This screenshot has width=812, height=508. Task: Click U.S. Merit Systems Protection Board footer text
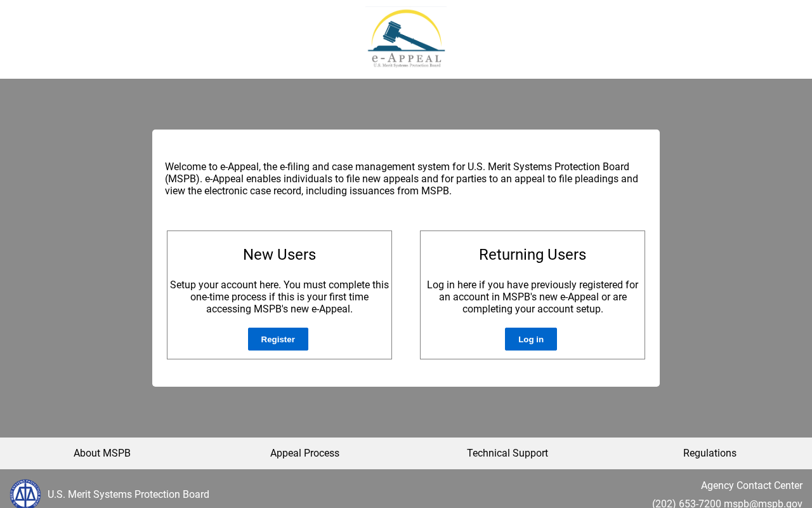[x=128, y=495]
